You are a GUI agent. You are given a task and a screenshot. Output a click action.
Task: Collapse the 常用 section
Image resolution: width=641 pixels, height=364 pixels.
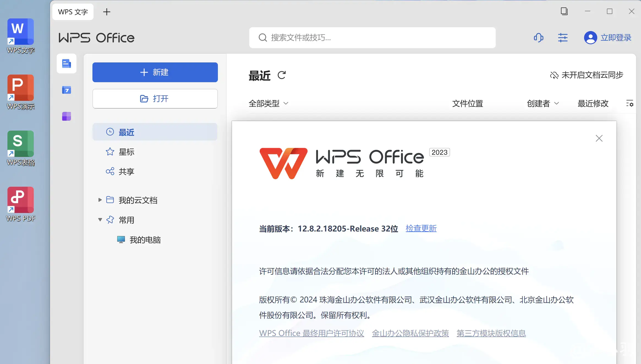click(100, 220)
